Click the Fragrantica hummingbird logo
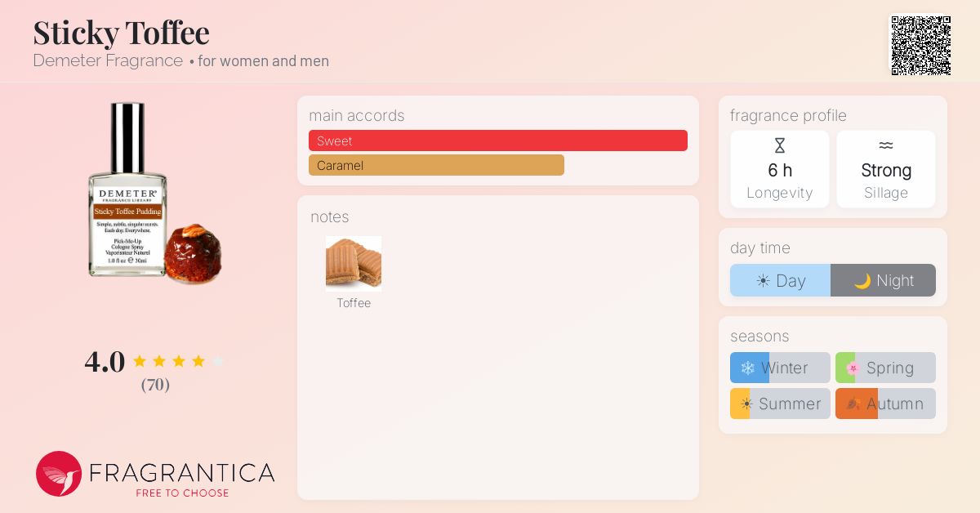The image size is (980, 513). click(59, 474)
